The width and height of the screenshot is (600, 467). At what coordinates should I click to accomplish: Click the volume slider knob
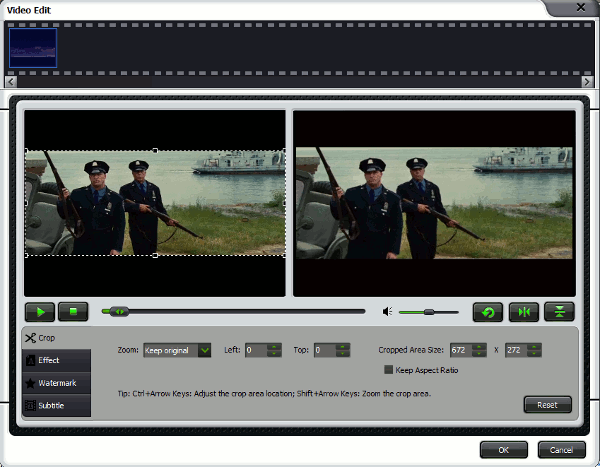click(x=429, y=312)
